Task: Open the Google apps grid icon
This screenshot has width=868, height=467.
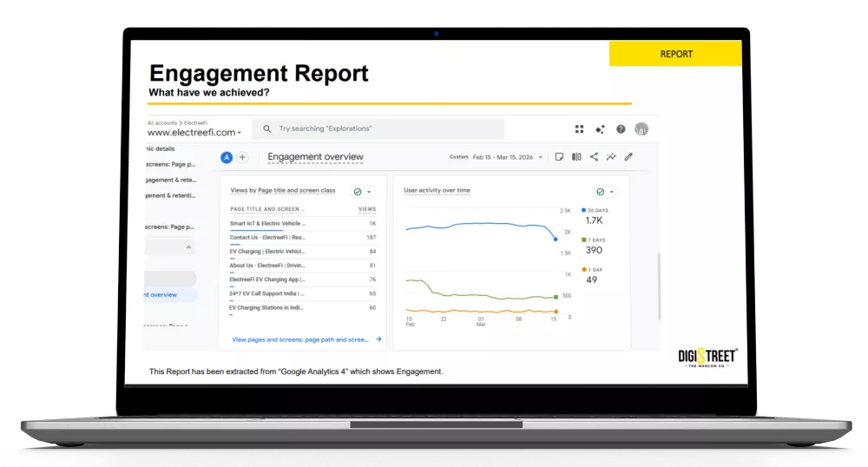Action: pyautogui.click(x=579, y=129)
